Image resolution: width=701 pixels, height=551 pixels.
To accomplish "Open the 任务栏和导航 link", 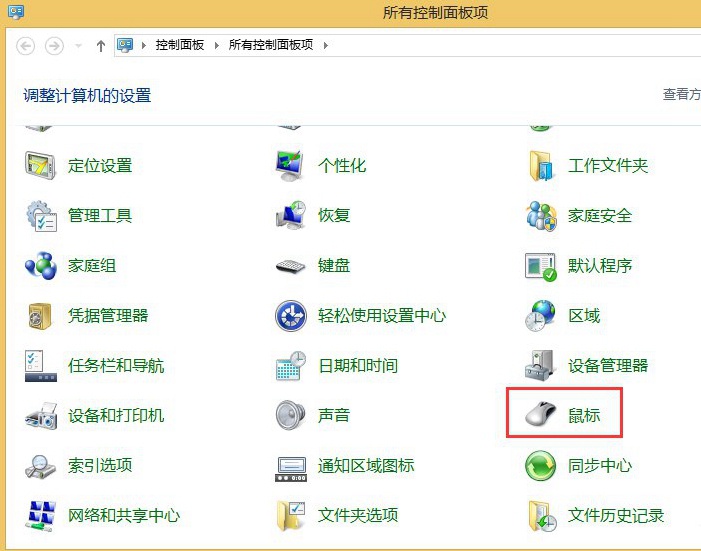I will [116, 366].
